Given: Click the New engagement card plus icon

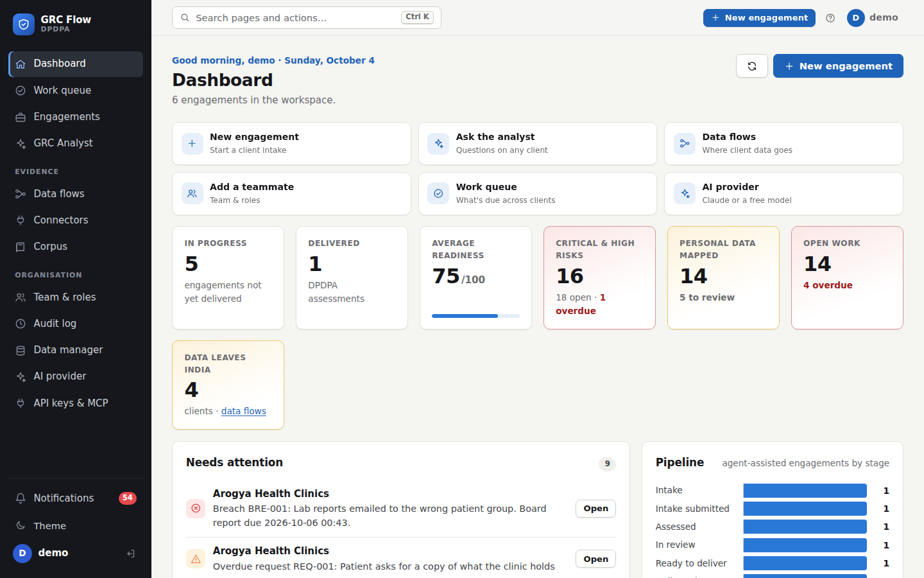Looking at the screenshot, I should point(193,144).
